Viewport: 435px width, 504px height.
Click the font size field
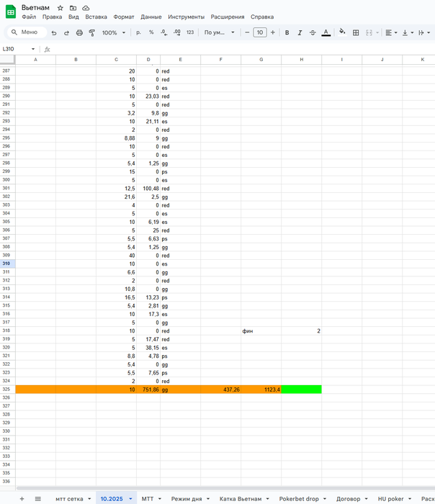pyautogui.click(x=260, y=32)
